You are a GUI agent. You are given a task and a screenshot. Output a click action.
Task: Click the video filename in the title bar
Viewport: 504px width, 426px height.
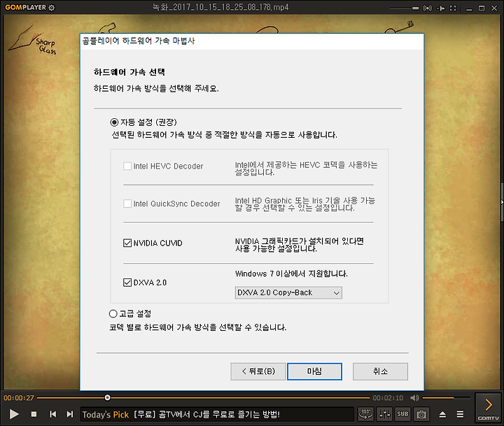pos(220,7)
